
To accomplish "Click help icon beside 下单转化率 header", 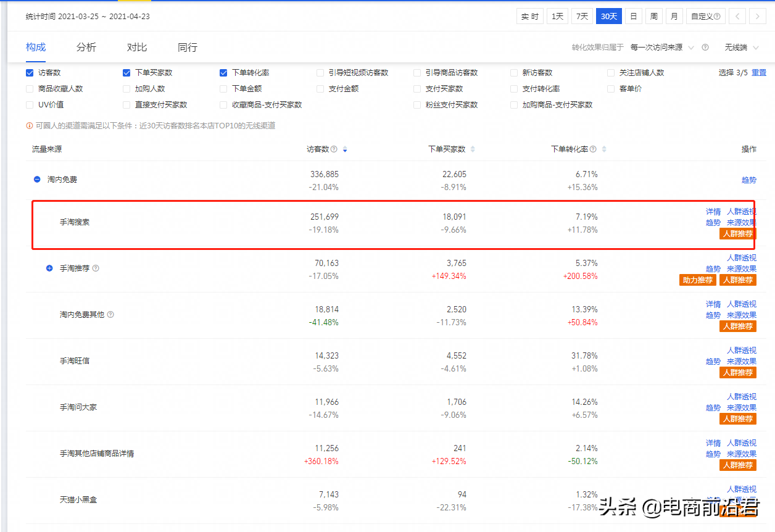I will [593, 149].
